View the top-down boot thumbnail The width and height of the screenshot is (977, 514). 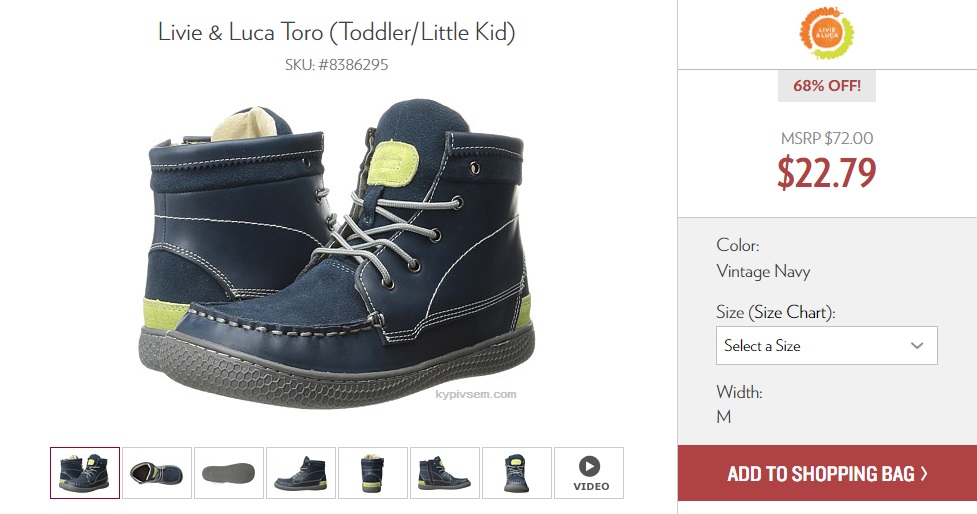(157, 473)
